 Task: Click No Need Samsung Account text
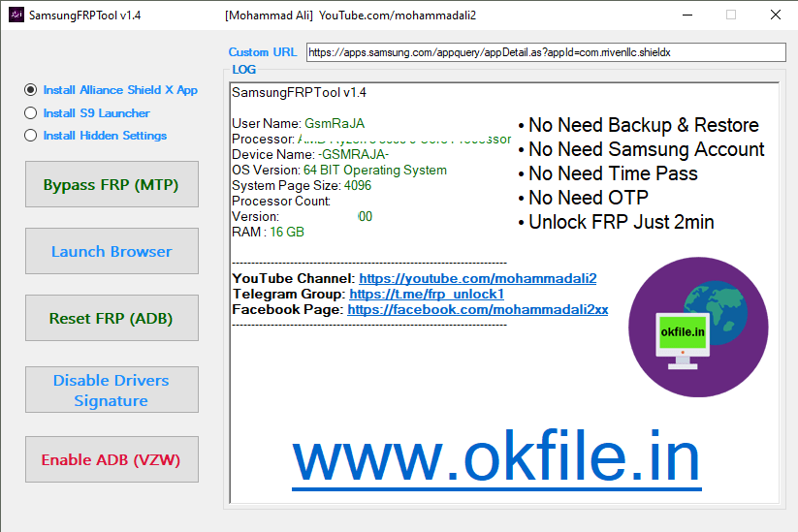pyautogui.click(x=647, y=149)
